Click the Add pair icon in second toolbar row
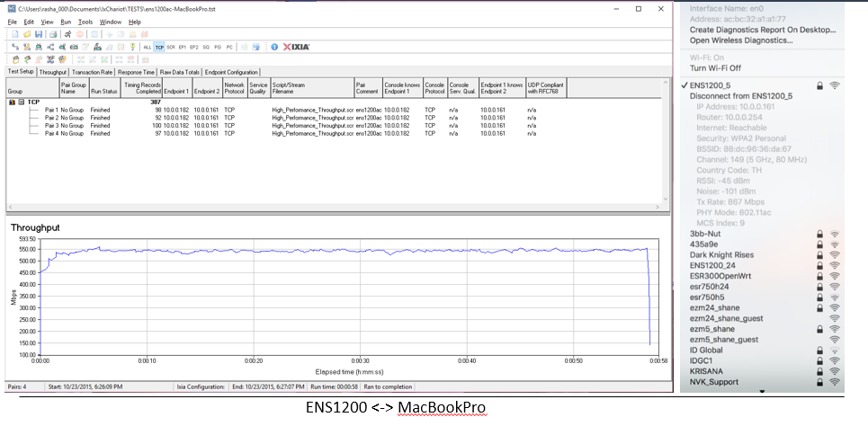This screenshot has width=868, height=426. point(15,47)
